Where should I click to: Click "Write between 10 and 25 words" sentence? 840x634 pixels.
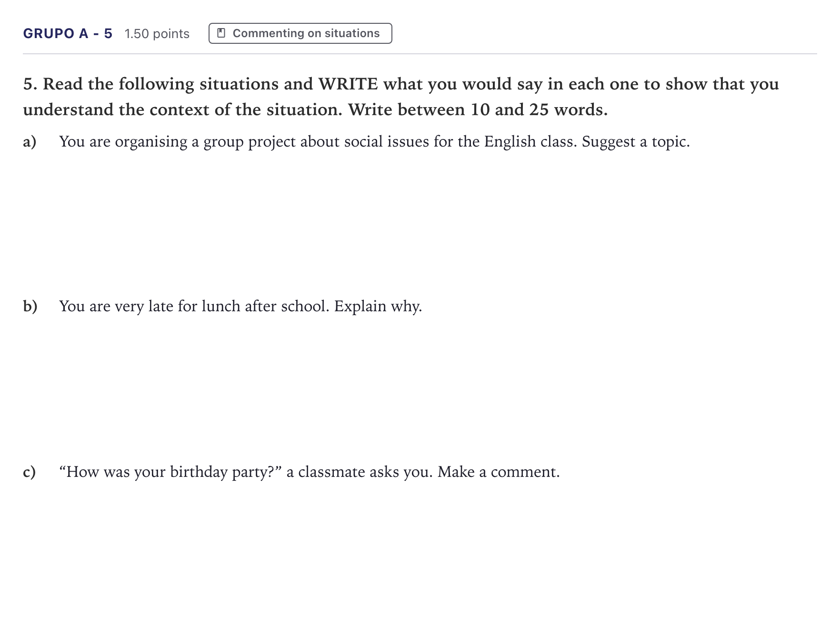tap(478, 110)
